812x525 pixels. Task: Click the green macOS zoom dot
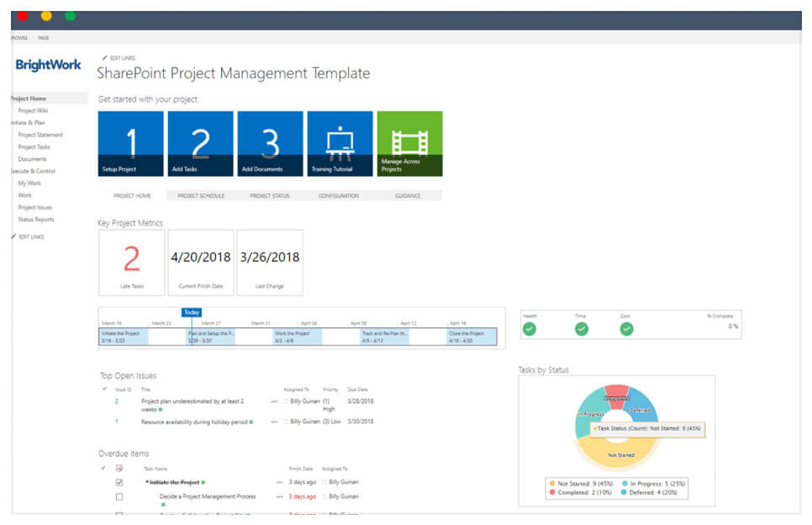(71, 15)
